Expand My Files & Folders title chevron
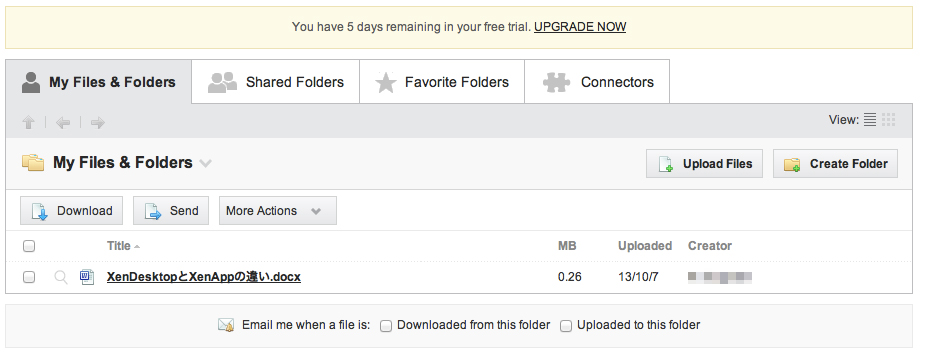The height and width of the screenshot is (361, 926). point(205,163)
